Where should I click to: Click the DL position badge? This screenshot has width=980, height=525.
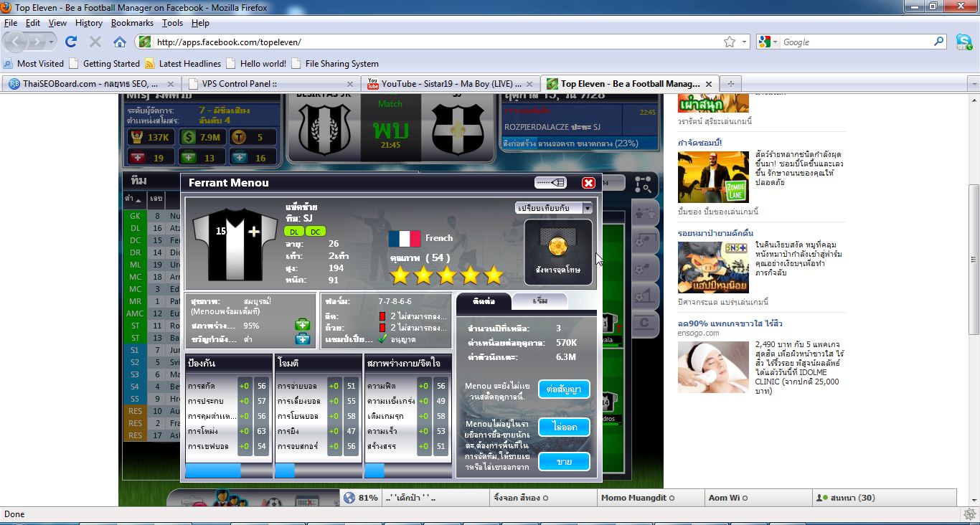click(294, 231)
